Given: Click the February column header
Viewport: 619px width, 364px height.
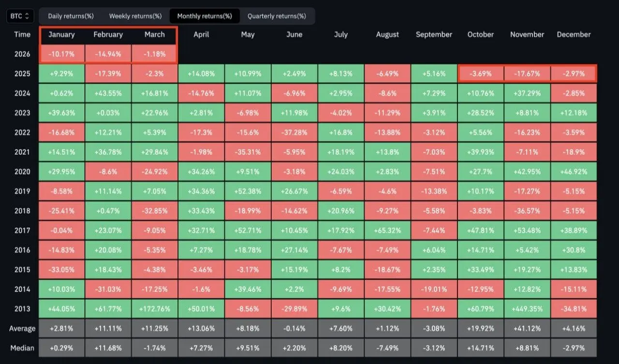Looking at the screenshot, I should (108, 34).
